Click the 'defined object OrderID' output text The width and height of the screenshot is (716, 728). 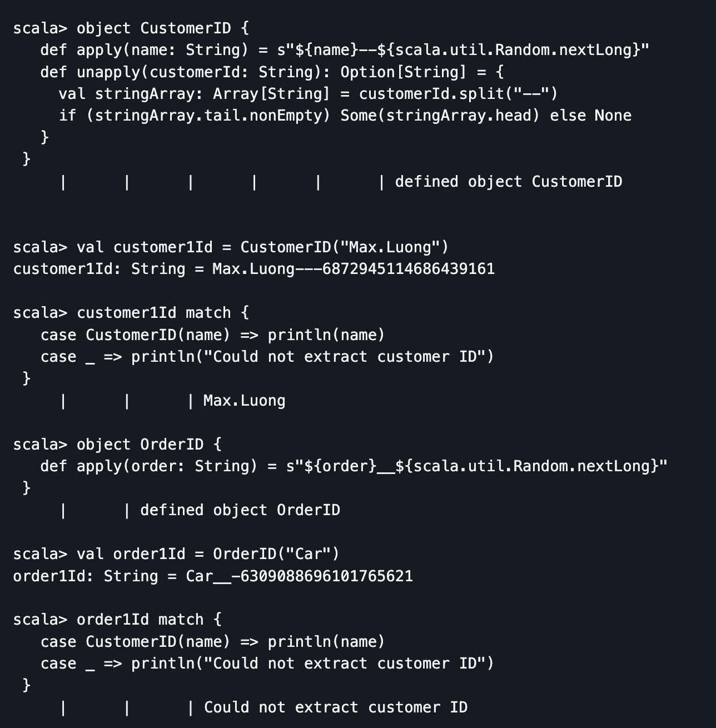coord(240,510)
